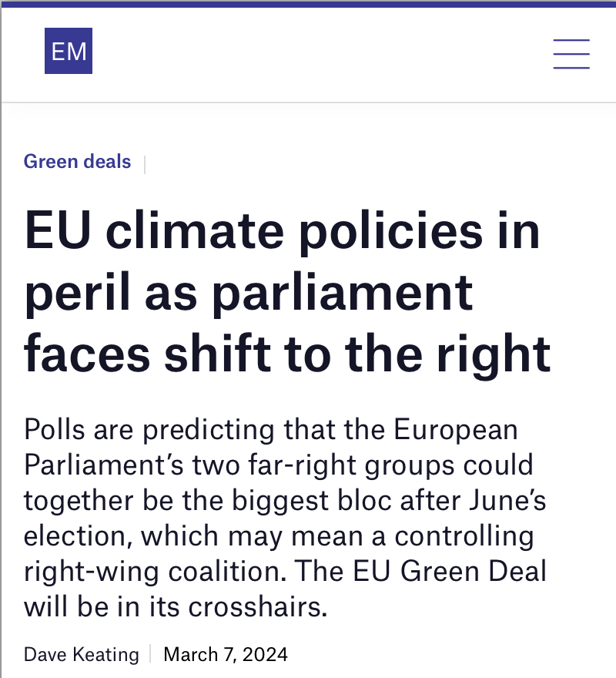Click "right-wing coalition" in the summary
616x678 pixels.
pos(155,572)
